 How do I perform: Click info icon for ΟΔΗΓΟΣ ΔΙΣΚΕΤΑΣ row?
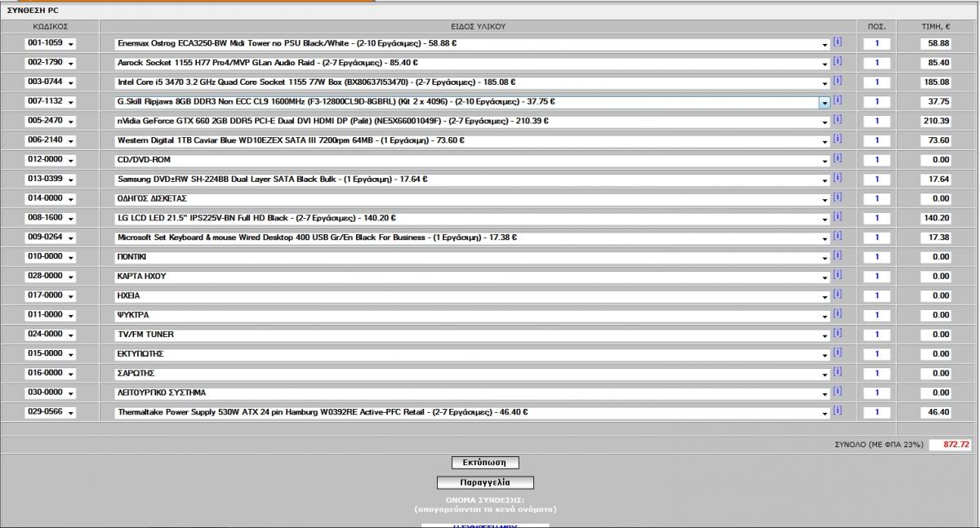[837, 197]
